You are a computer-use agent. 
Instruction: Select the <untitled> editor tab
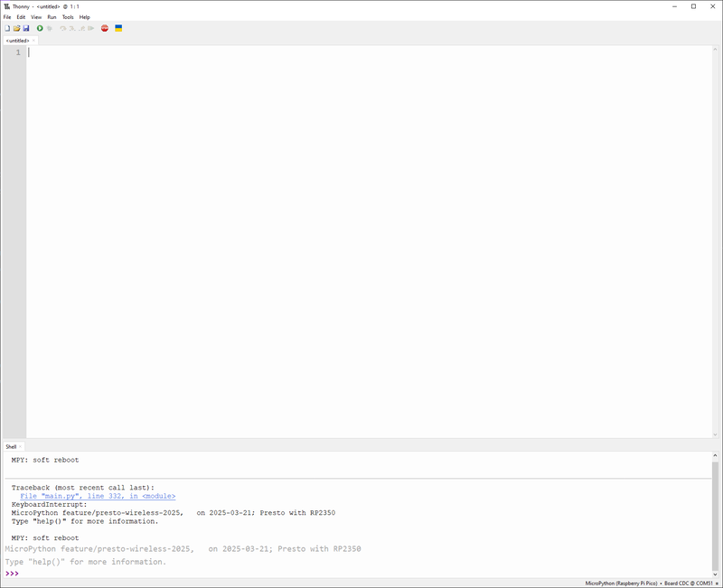[x=17, y=41]
